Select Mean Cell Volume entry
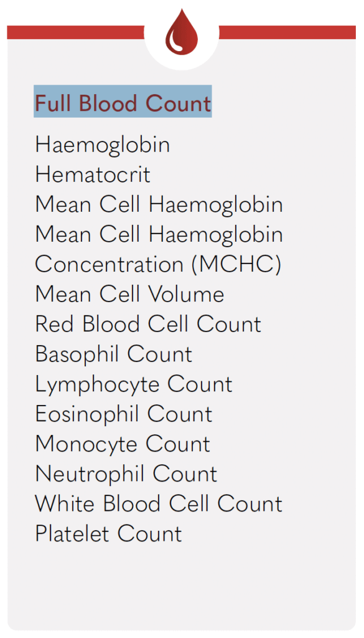 pos(129,294)
